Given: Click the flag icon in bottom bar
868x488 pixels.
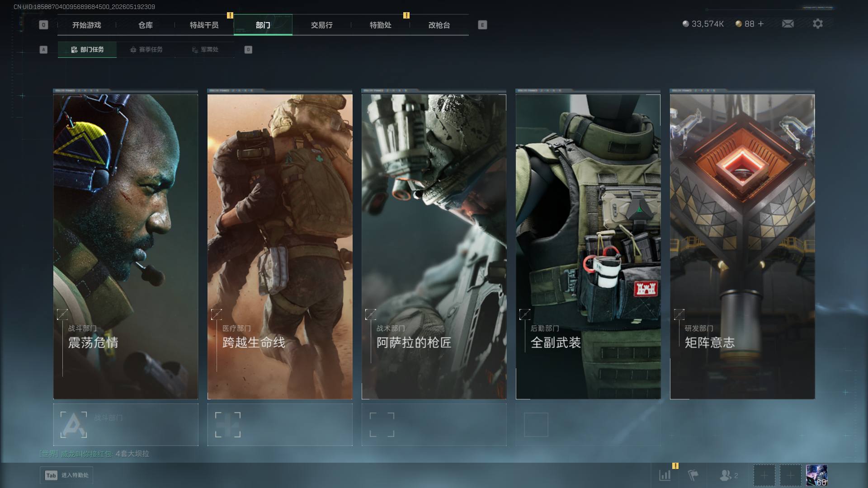Looking at the screenshot, I should [x=693, y=475].
